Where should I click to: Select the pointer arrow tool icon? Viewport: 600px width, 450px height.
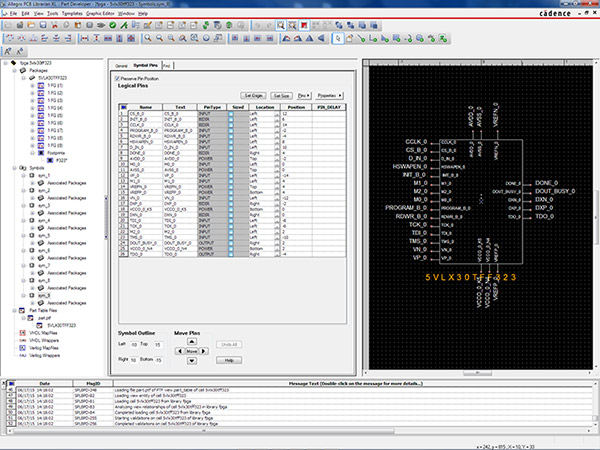[x=338, y=38]
